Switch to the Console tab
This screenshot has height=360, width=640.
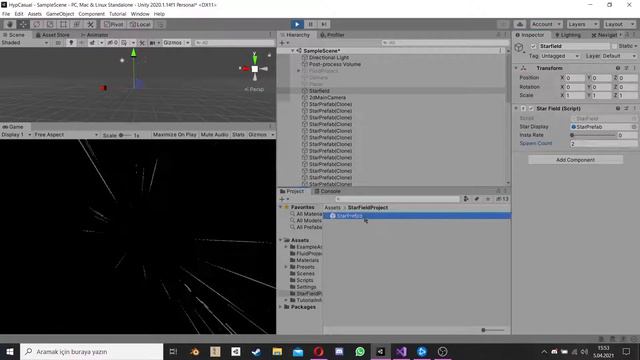327,191
